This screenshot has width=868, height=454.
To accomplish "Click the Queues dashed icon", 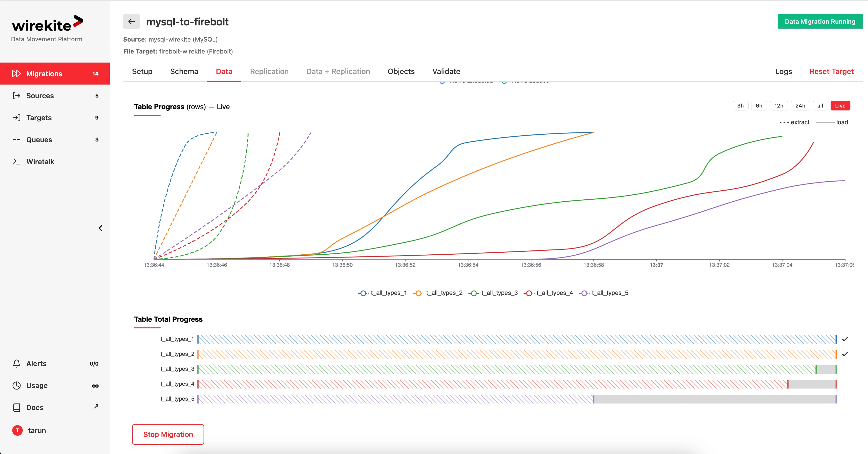I will pyautogui.click(x=17, y=140).
